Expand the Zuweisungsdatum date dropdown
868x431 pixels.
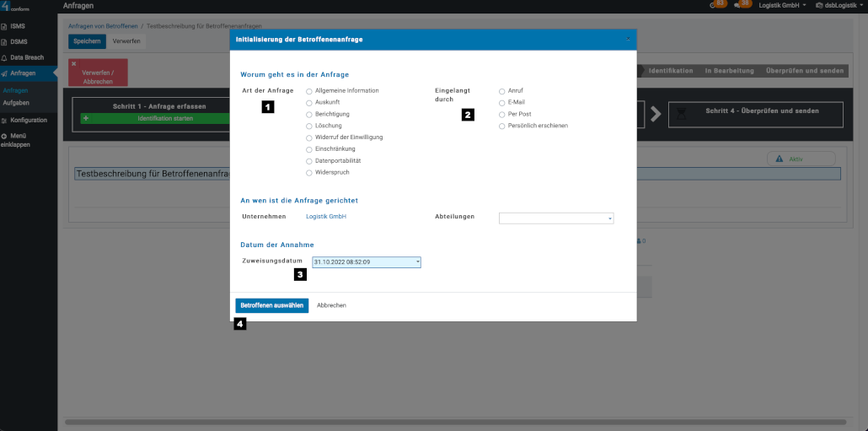pos(417,262)
